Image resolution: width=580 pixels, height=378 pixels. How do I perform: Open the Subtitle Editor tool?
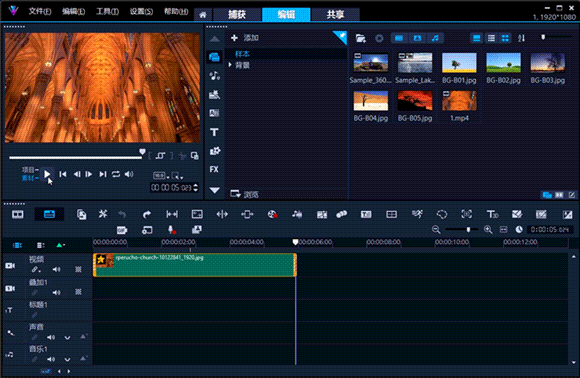[x=366, y=214]
